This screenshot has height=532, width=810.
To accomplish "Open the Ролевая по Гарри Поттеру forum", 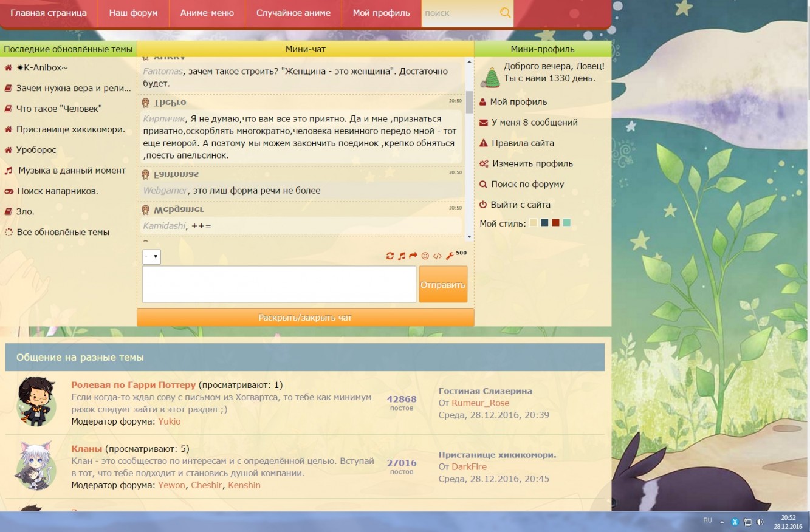I will pyautogui.click(x=133, y=385).
